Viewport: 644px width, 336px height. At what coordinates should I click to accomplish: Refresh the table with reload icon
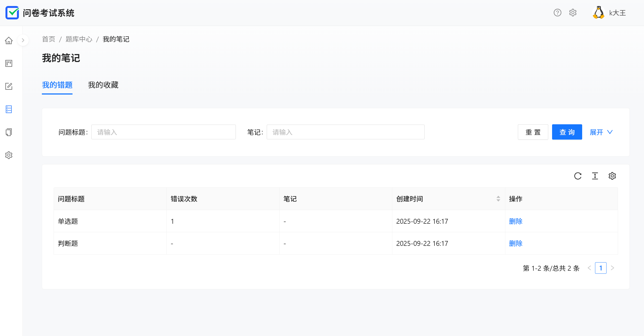coord(578,176)
